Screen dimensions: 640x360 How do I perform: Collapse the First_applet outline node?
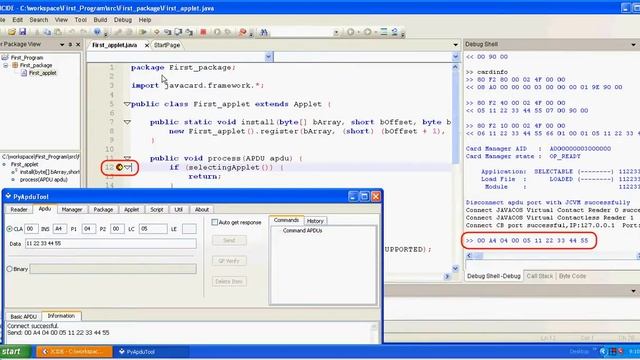(4, 164)
